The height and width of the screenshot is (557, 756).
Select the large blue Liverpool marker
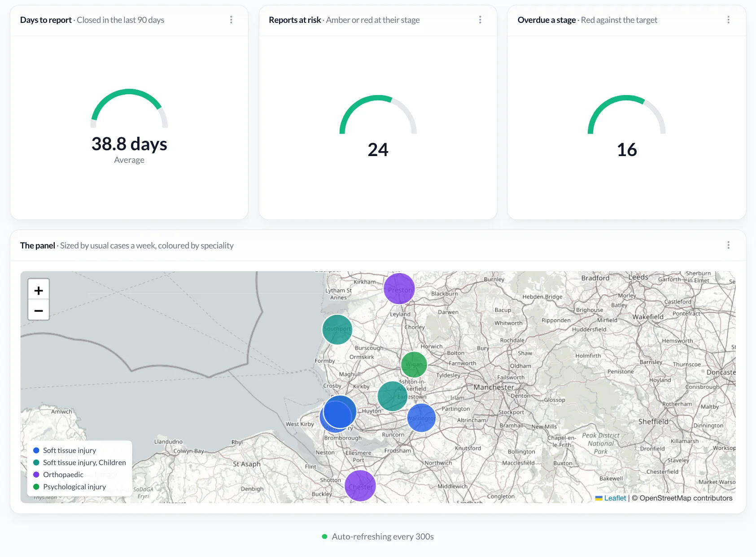click(340, 412)
